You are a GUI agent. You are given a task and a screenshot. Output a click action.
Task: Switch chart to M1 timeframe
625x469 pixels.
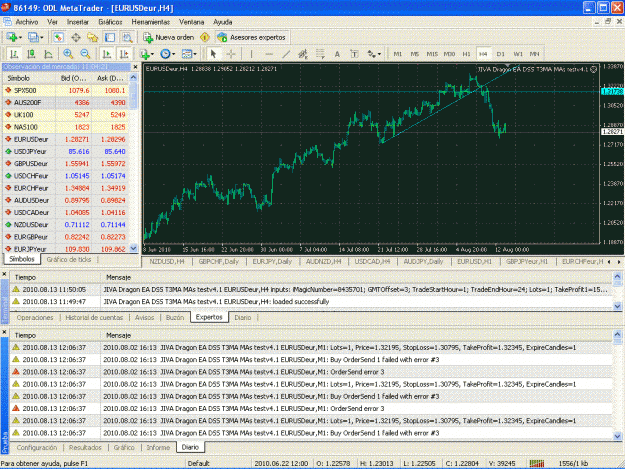398,54
